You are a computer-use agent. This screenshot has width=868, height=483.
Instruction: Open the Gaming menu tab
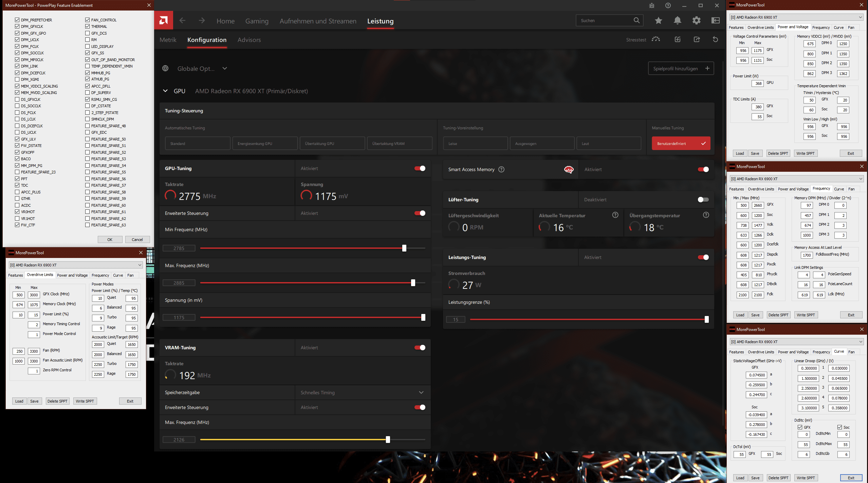[257, 21]
